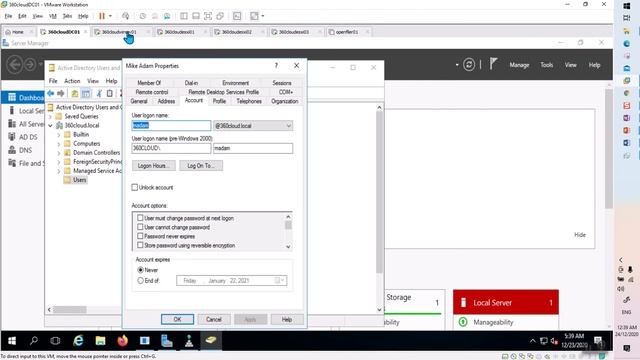This screenshot has width=640, height=360.
Task: Check User must change password at next logon
Action: pyautogui.click(x=140, y=218)
